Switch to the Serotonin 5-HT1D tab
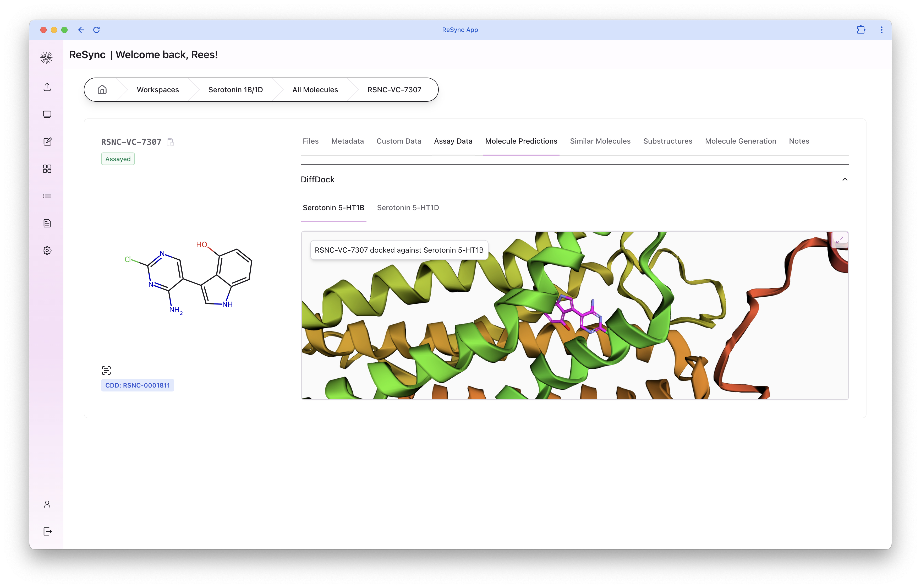 point(408,208)
